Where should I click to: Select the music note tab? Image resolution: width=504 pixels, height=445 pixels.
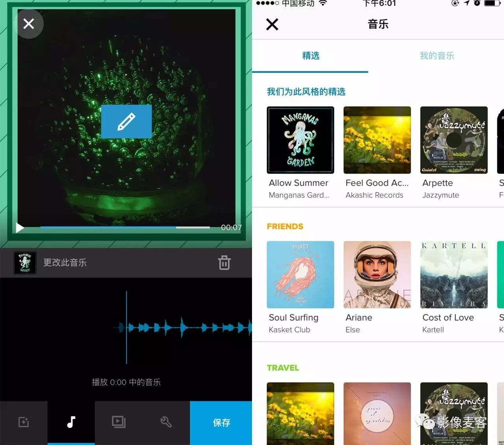click(71, 422)
